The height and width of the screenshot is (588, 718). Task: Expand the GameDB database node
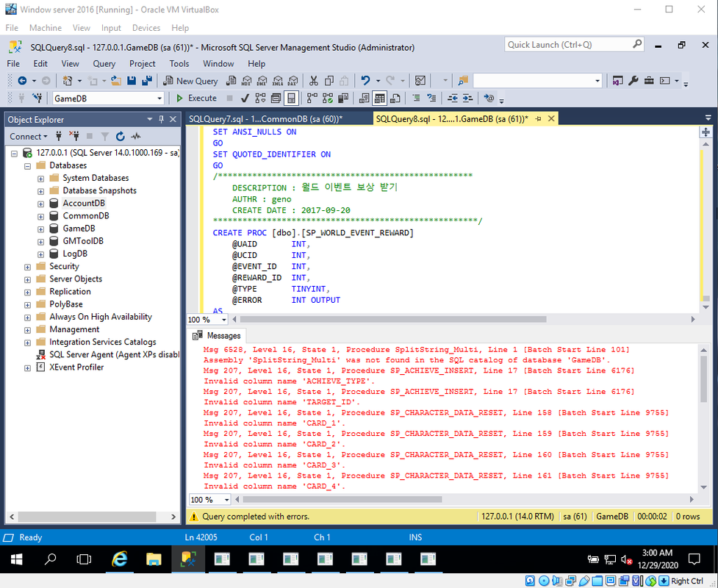coord(40,229)
